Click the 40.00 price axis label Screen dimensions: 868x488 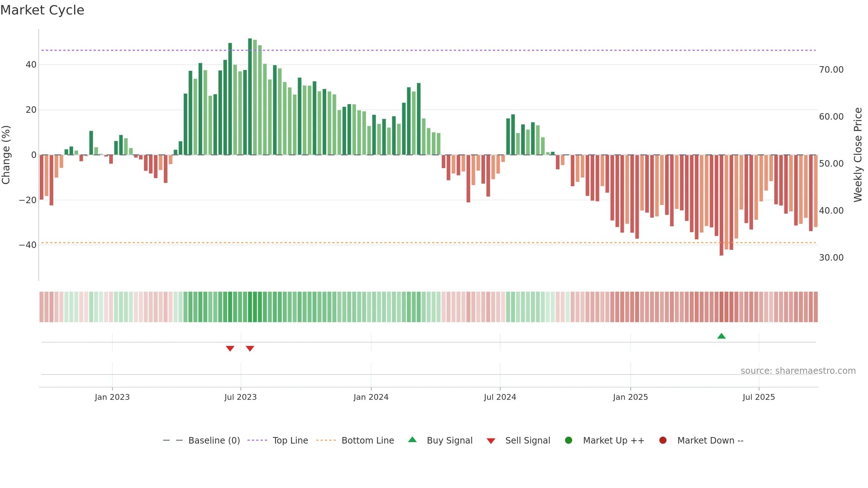click(831, 211)
